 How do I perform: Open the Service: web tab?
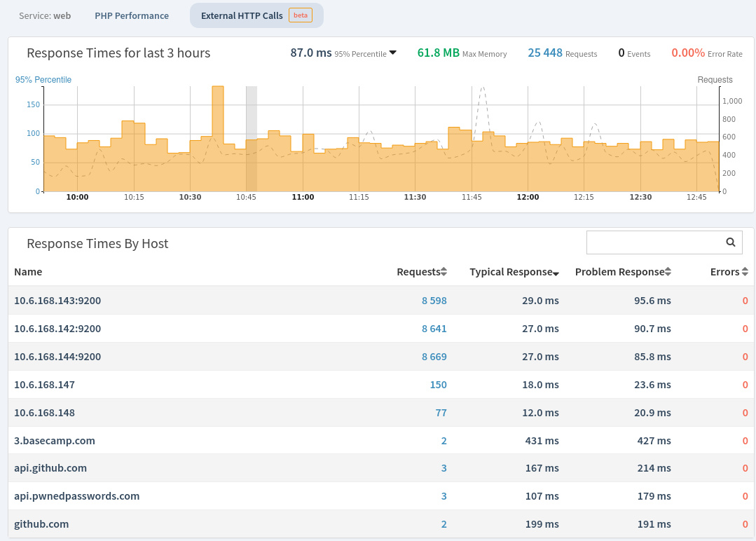(x=45, y=16)
